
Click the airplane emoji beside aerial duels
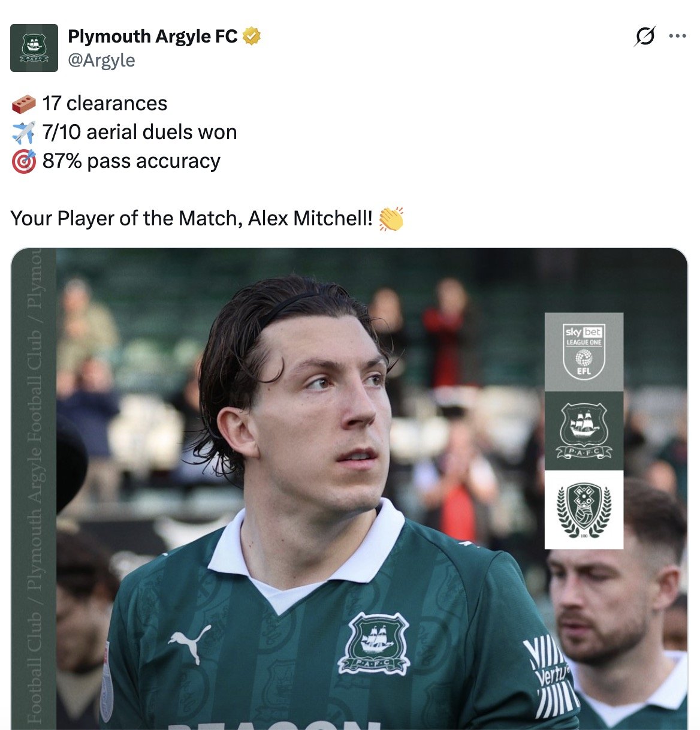(24, 132)
